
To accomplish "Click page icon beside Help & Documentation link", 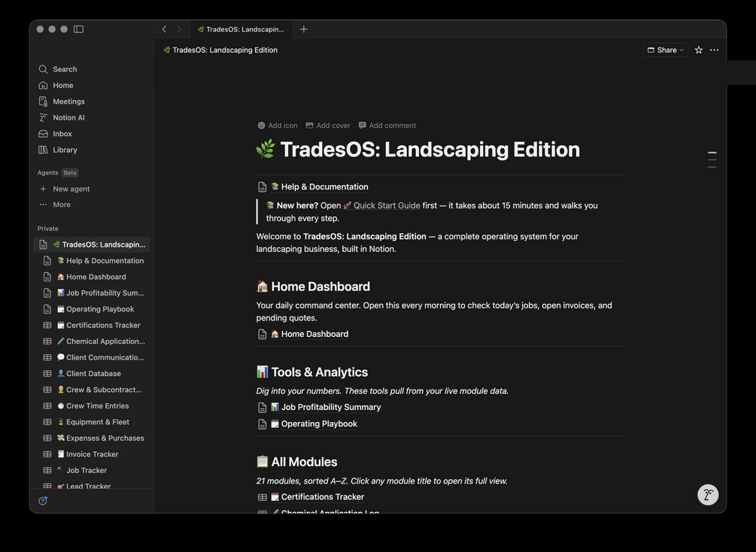I will (x=263, y=187).
